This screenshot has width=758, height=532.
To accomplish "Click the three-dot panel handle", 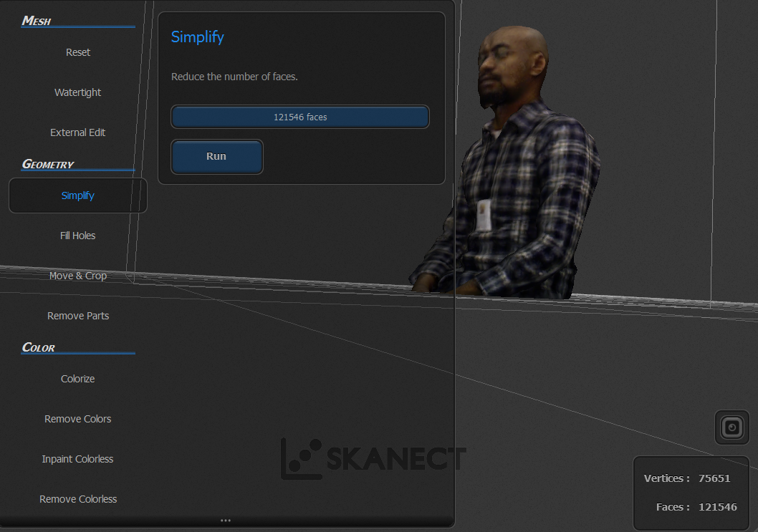I will tap(225, 521).
